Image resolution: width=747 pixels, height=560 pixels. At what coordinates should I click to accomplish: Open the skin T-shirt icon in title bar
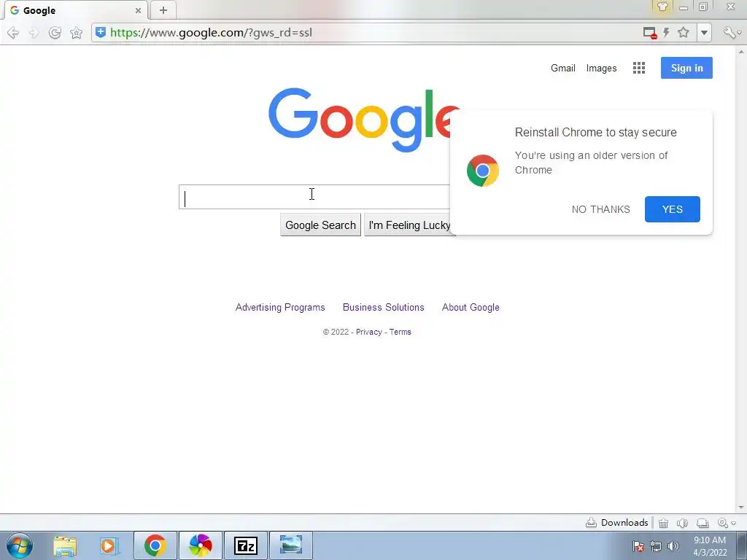click(x=662, y=7)
